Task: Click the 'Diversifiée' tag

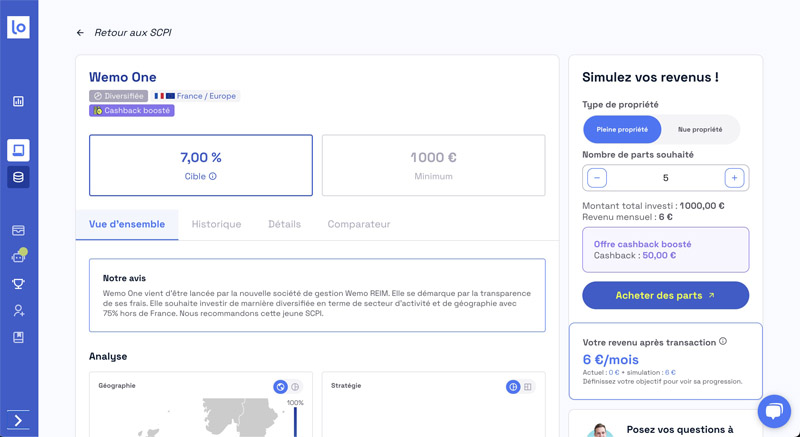Action: point(118,96)
